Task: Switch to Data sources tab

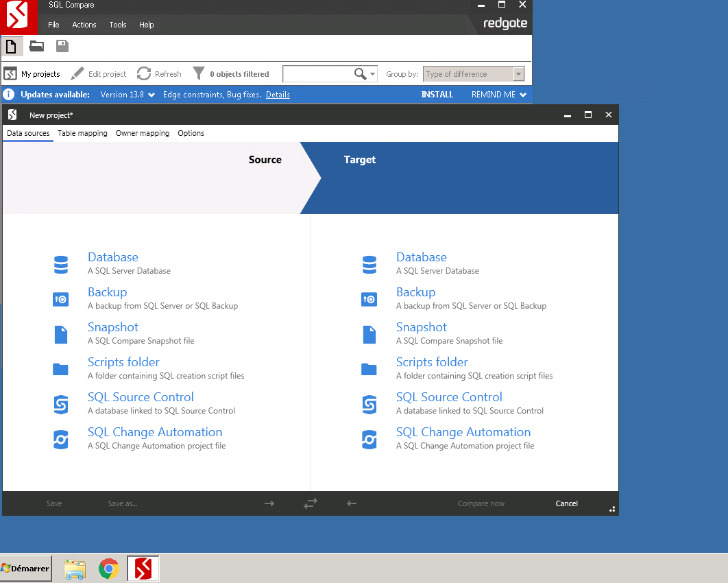Action: click(x=28, y=133)
